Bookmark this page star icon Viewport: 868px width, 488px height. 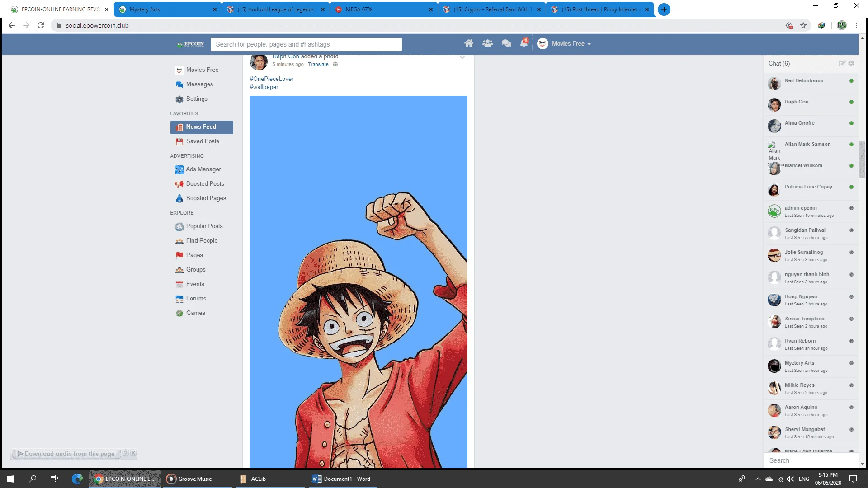point(803,25)
